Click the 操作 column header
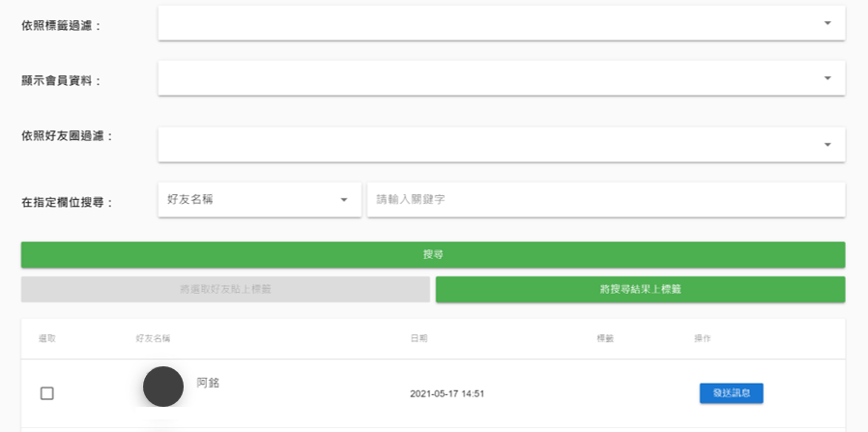This screenshot has height=432, width=868. tap(703, 338)
